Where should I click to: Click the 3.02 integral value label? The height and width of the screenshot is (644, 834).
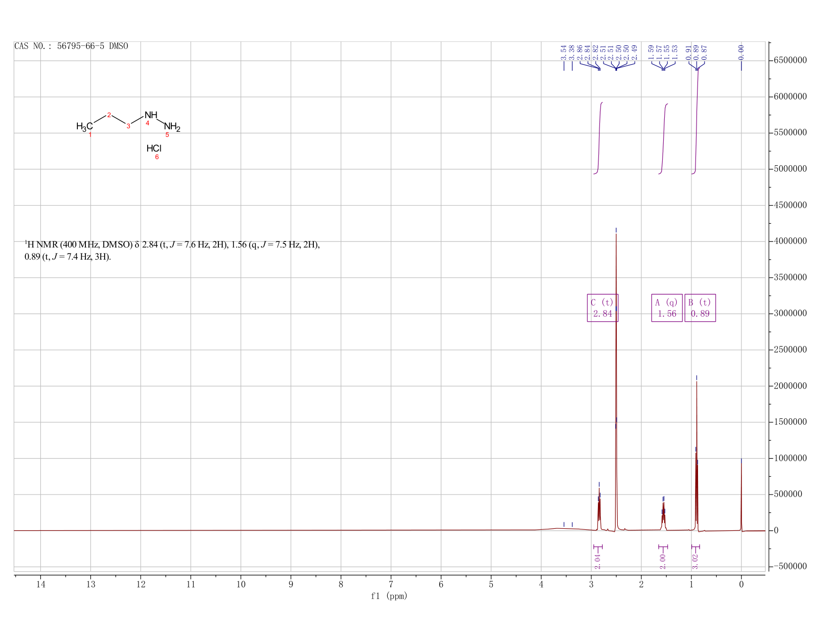(x=695, y=562)
